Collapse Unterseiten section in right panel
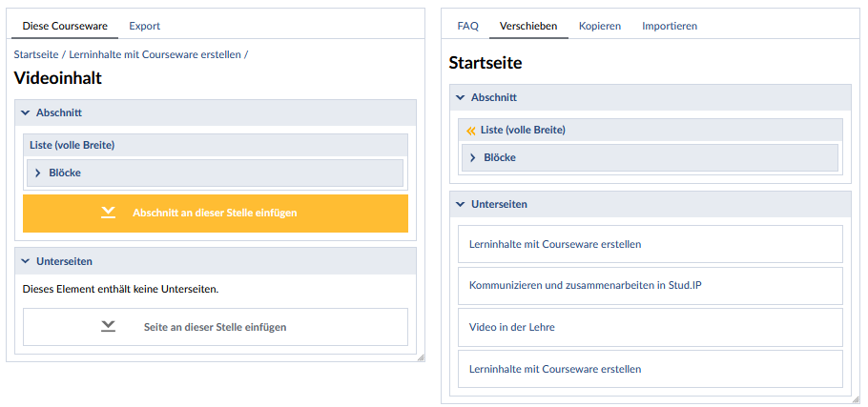The width and height of the screenshot is (868, 407). pos(461,204)
